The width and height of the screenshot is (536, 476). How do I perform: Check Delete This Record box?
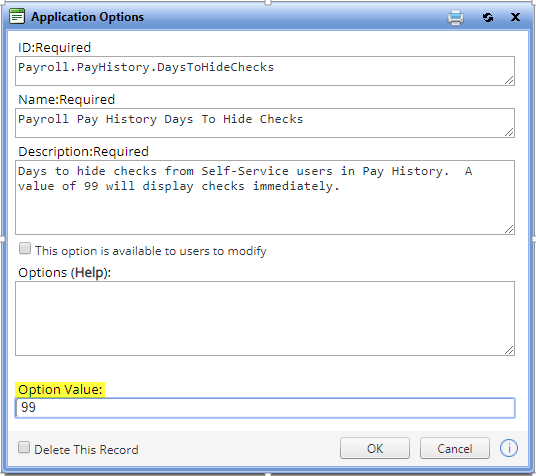coord(24,447)
